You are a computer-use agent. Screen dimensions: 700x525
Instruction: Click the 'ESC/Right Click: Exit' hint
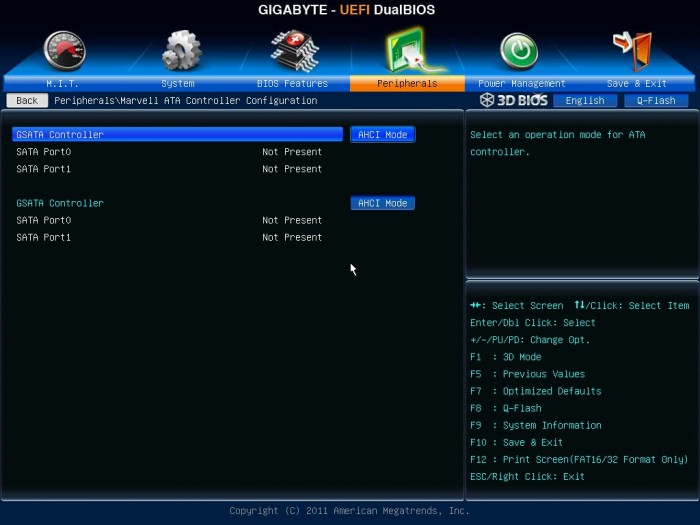pyautogui.click(x=527, y=476)
